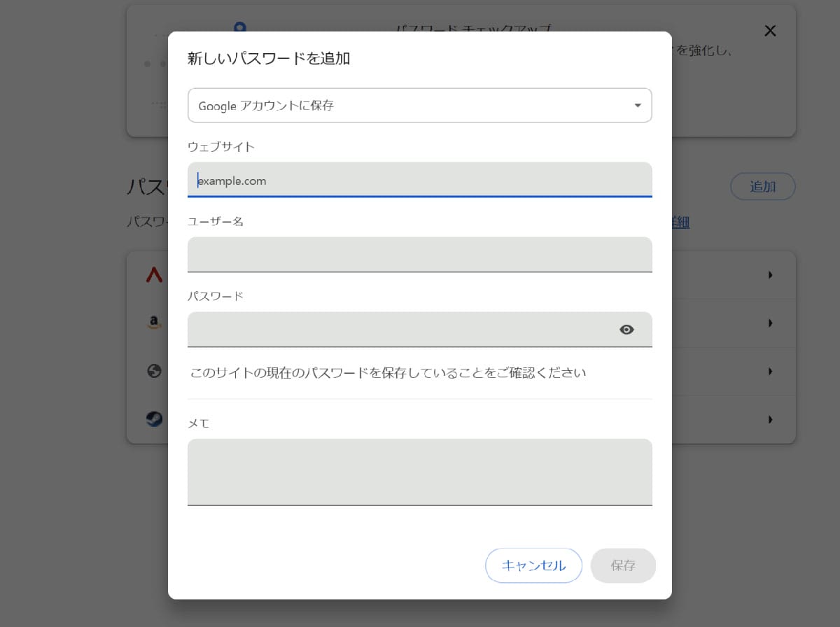Screen dimensions: 840x627
Task: Click the Adobe site icon
Action: 154,275
